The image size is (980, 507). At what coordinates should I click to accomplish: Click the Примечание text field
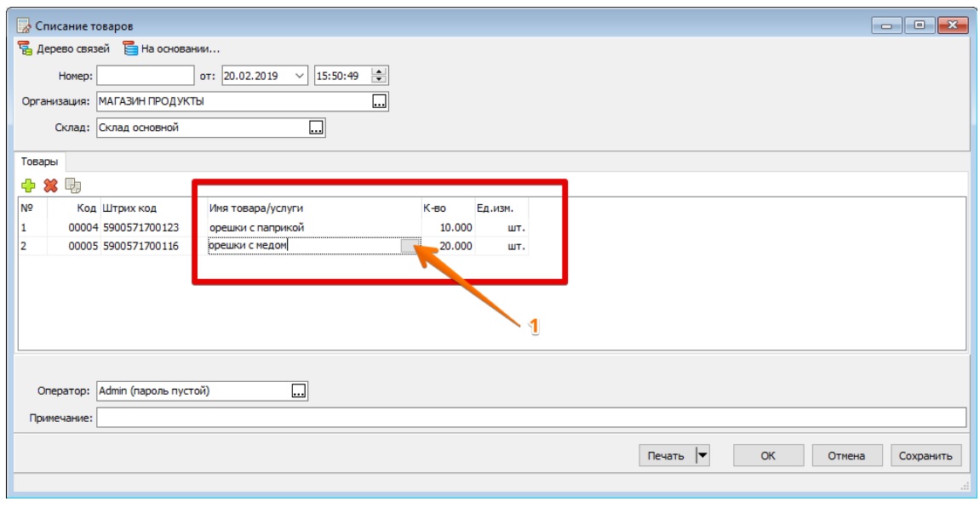click(531, 418)
